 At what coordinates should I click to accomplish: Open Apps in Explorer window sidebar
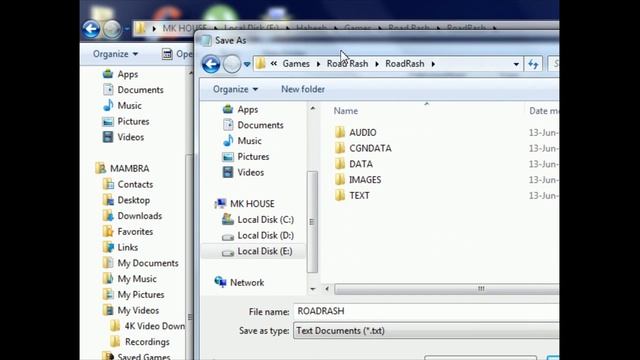(x=120, y=74)
